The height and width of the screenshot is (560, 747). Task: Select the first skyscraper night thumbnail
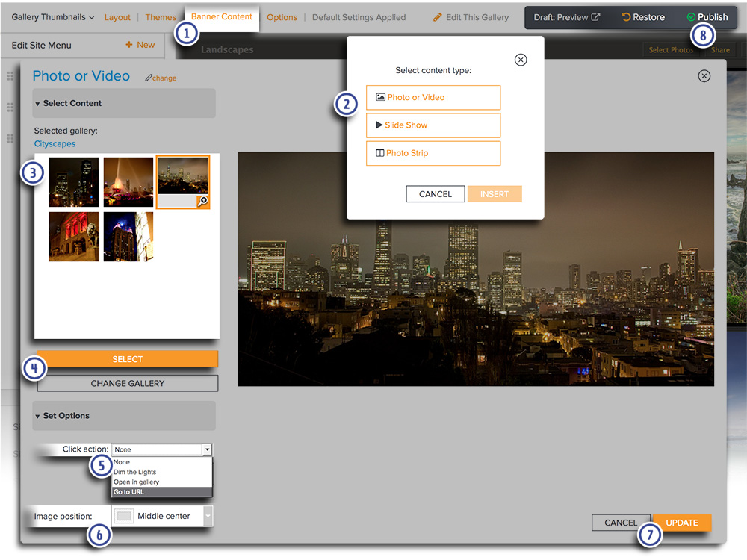coord(74,182)
